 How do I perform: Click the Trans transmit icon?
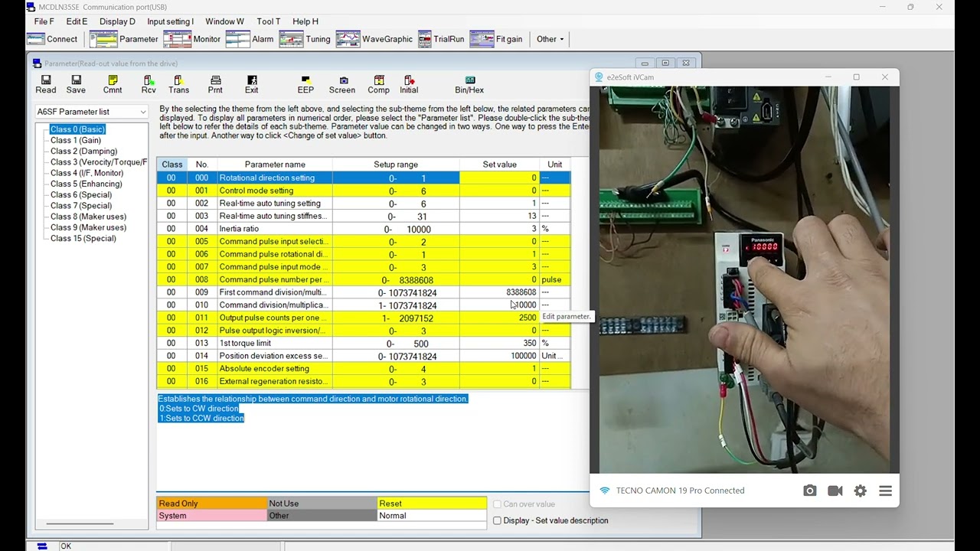pos(178,84)
